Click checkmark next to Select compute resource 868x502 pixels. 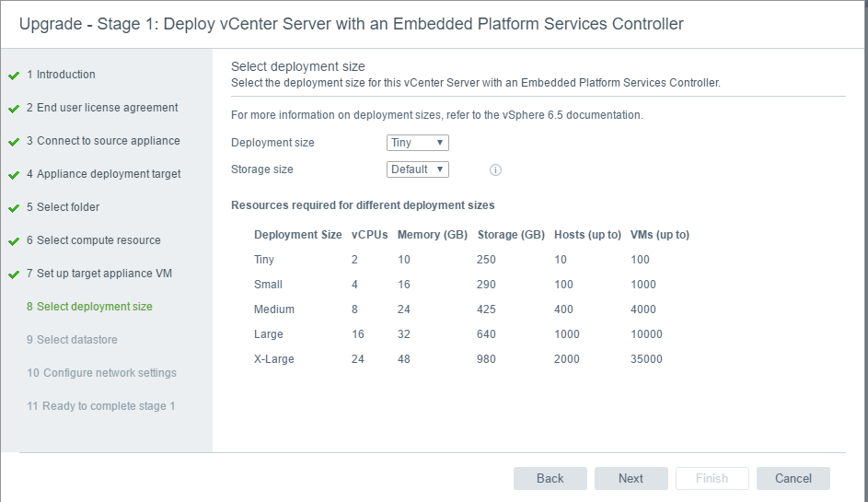click(14, 241)
